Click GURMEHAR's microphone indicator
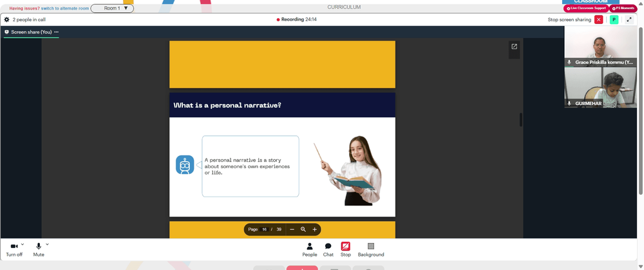644x270 pixels. coord(569,104)
